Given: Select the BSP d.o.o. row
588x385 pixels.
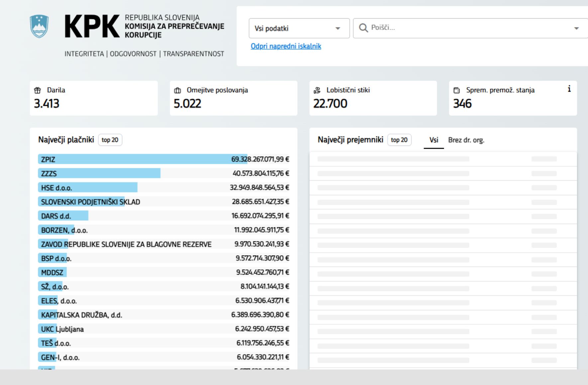Looking at the screenshot, I should pyautogui.click(x=163, y=258).
